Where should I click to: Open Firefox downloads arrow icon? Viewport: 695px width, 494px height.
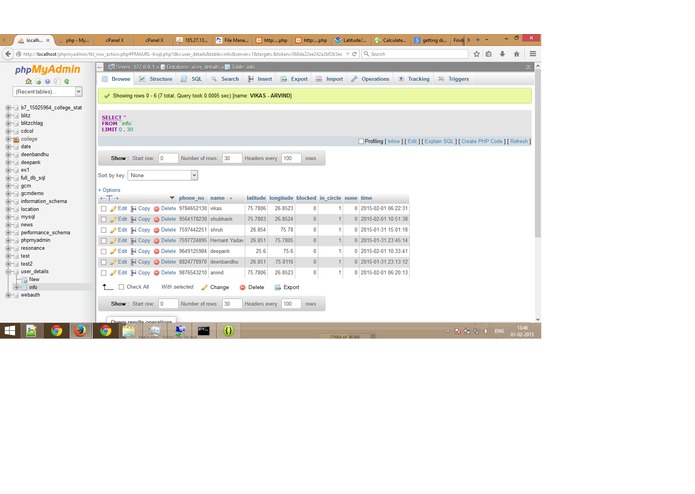coord(502,54)
